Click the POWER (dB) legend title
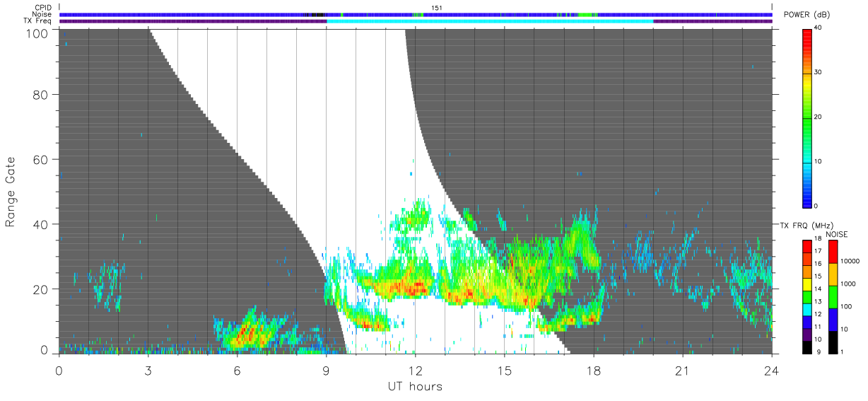 [807, 16]
